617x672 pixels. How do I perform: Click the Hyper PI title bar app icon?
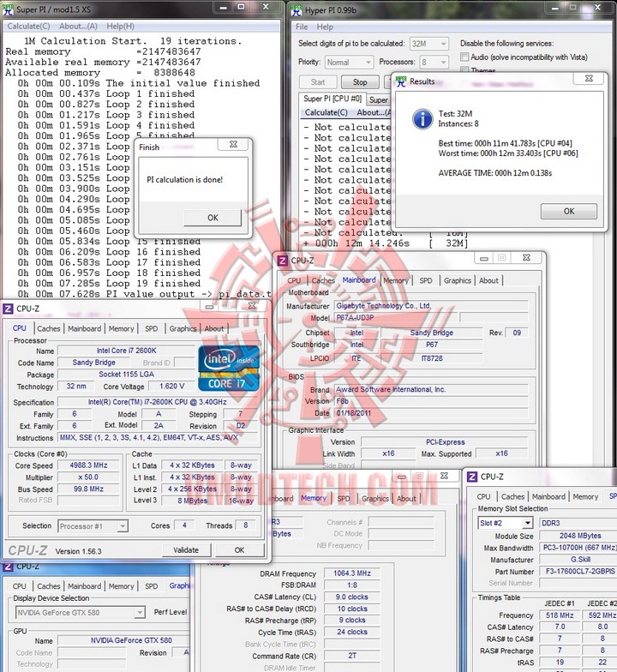click(297, 10)
